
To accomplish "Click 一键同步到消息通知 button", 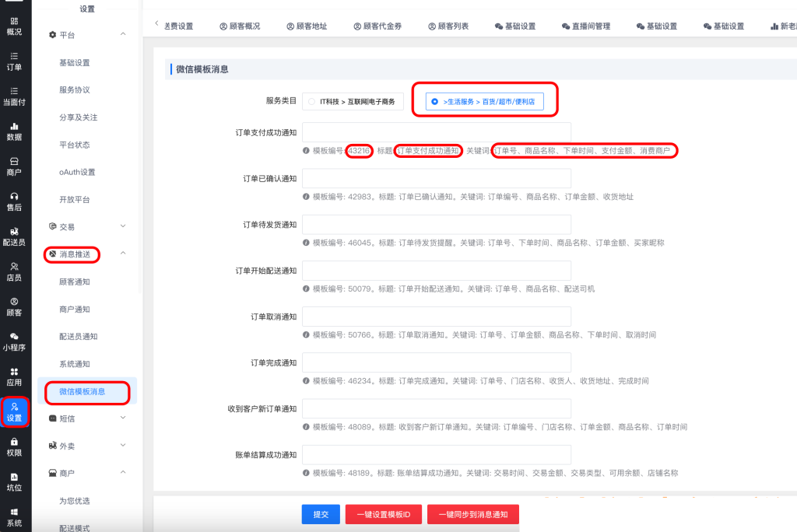I will 472,514.
